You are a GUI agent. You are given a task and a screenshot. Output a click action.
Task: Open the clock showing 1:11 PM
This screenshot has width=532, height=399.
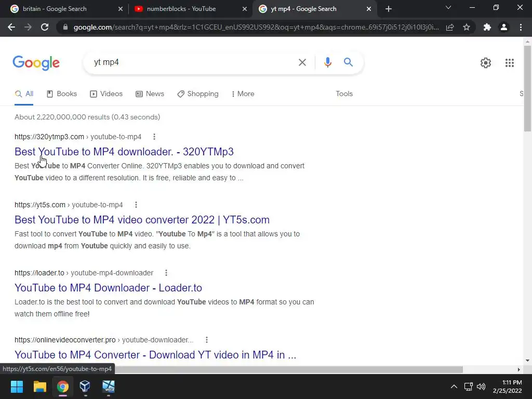[x=507, y=387]
